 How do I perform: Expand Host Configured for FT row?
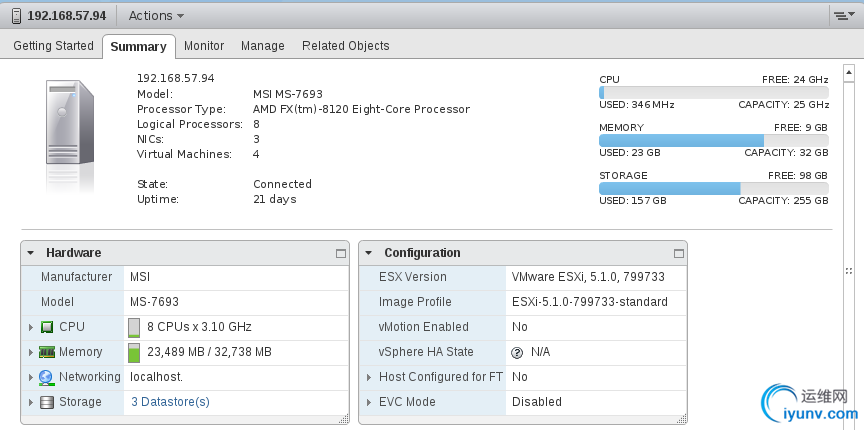[x=369, y=377]
